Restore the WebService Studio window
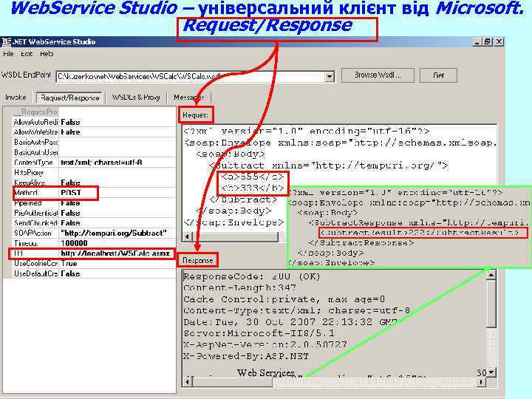 click(488, 42)
